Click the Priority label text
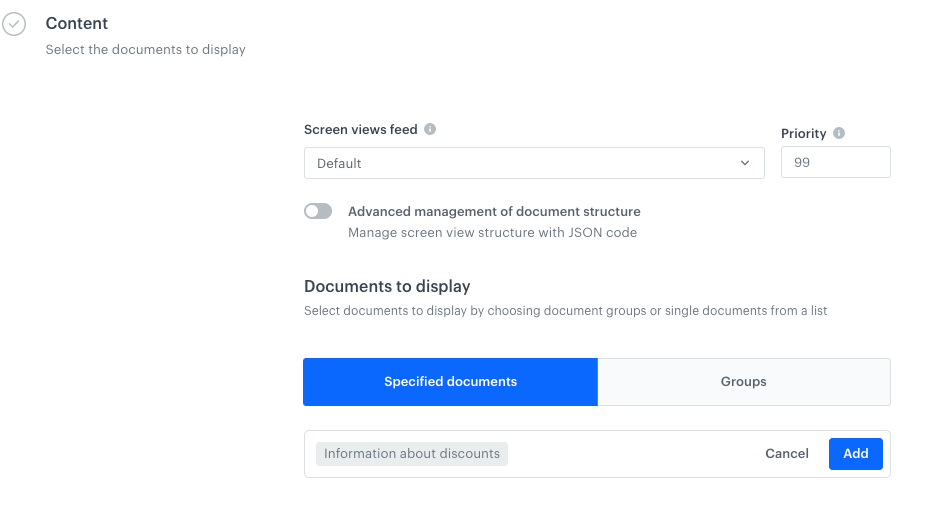Image resolution: width=936 pixels, height=521 pixels. pyautogui.click(x=803, y=133)
